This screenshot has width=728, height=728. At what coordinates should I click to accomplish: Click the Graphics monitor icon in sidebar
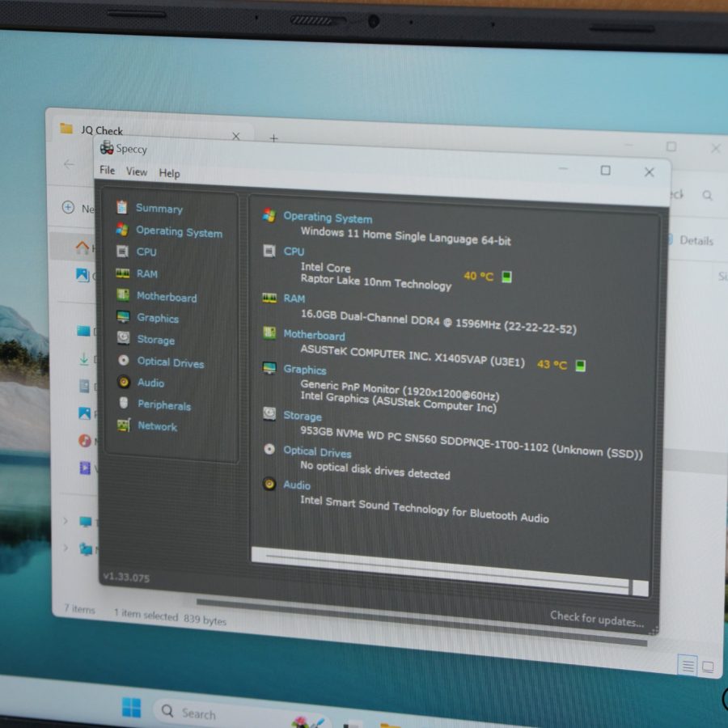point(123,316)
